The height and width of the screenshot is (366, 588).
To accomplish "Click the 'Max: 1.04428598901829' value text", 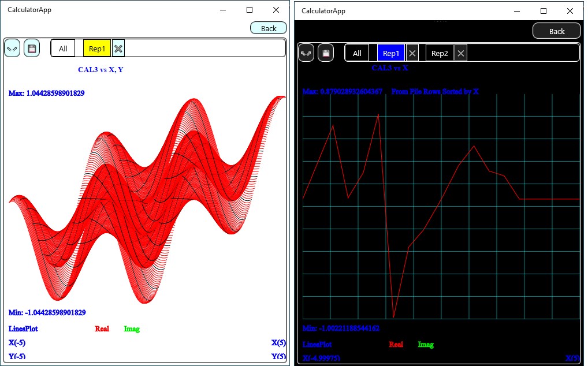I will pyautogui.click(x=47, y=93).
